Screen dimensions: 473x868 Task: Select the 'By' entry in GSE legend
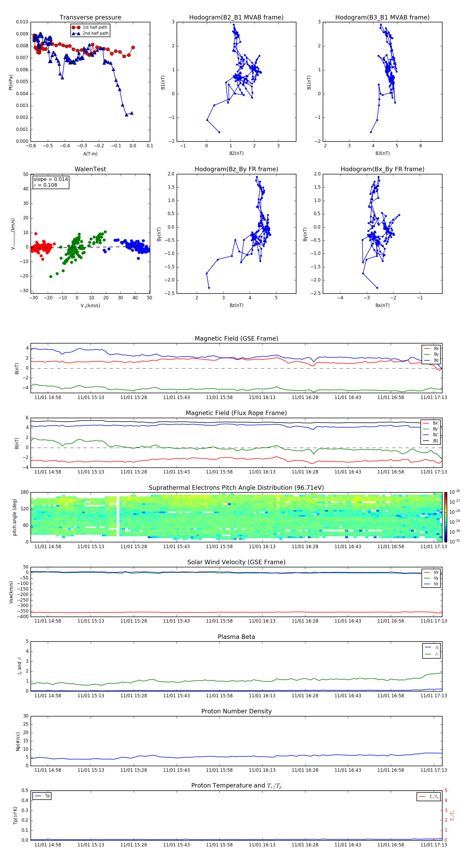[431, 354]
